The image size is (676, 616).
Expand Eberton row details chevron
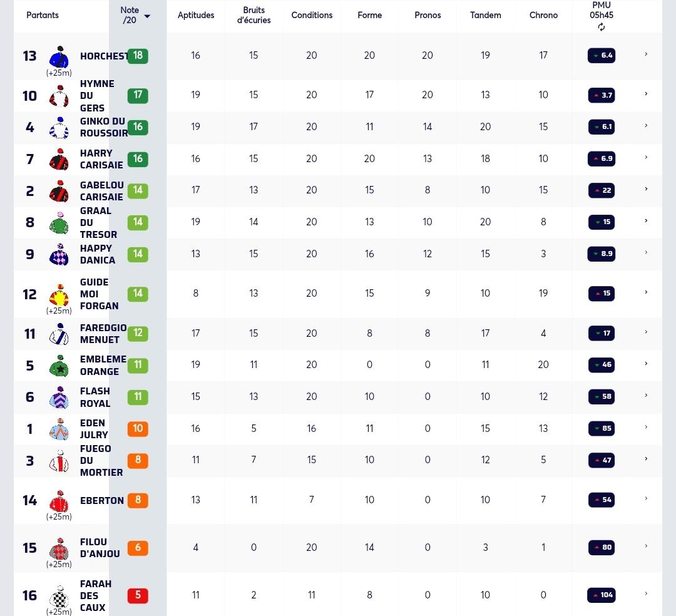[646, 499]
